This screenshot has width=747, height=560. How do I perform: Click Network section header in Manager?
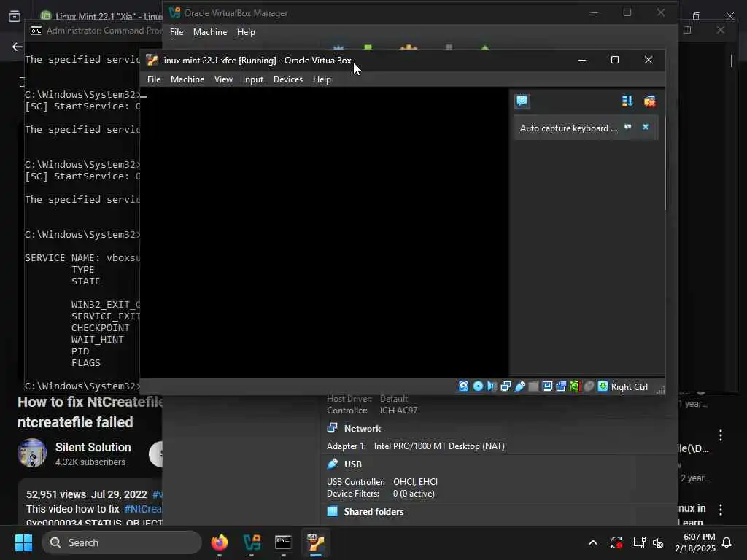(x=362, y=429)
